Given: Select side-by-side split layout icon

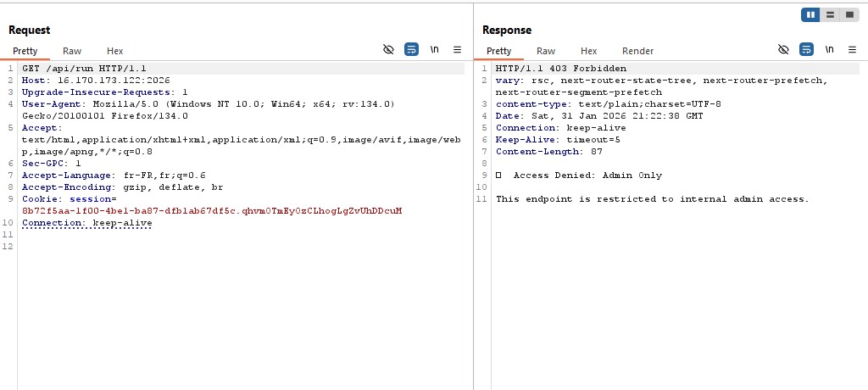Looking at the screenshot, I should click(811, 15).
